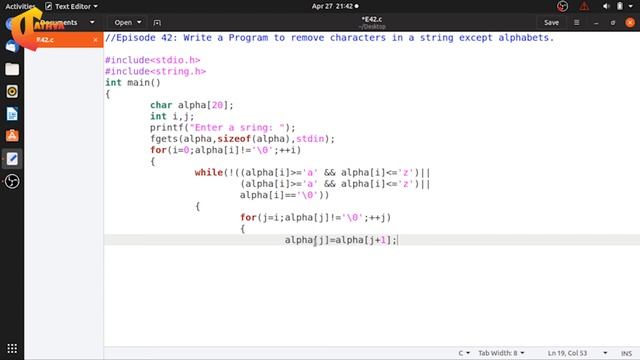Open the hamburger menu in the header bar

pos(576,22)
